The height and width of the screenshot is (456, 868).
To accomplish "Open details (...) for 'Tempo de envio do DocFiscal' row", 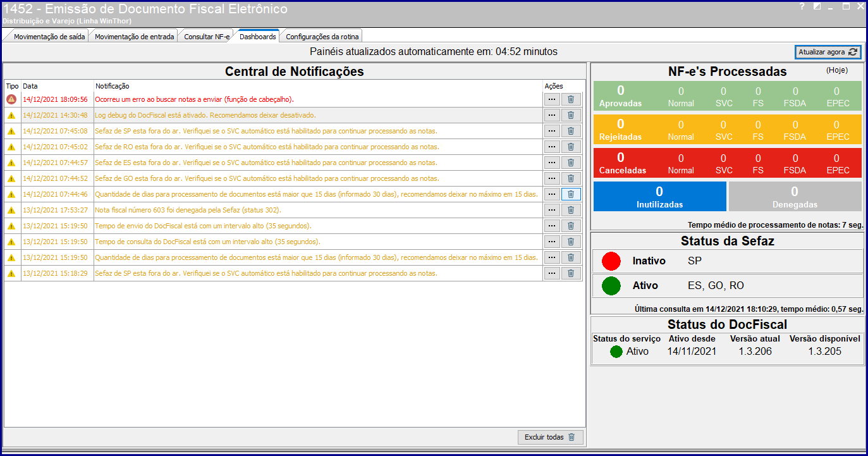I will click(552, 226).
